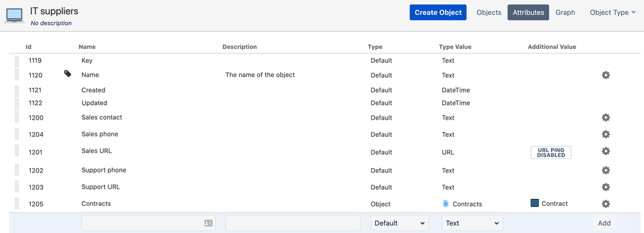644x233 pixels.
Task: Click the card icon in new name field
Action: click(209, 223)
